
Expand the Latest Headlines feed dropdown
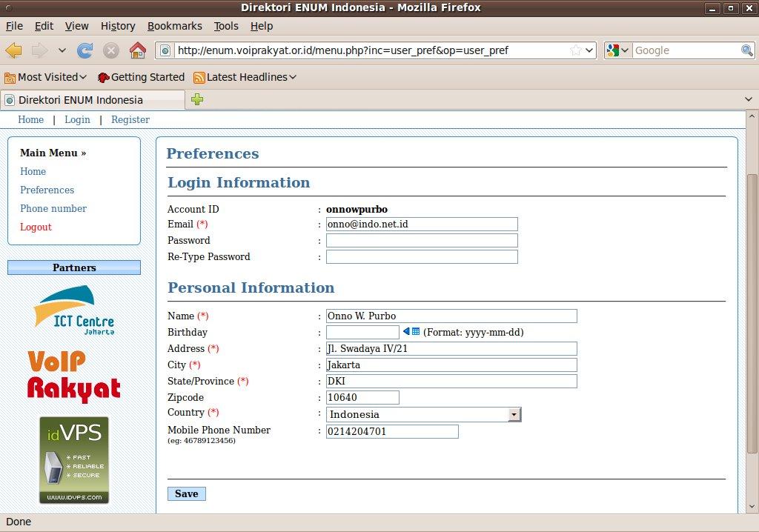click(245, 77)
